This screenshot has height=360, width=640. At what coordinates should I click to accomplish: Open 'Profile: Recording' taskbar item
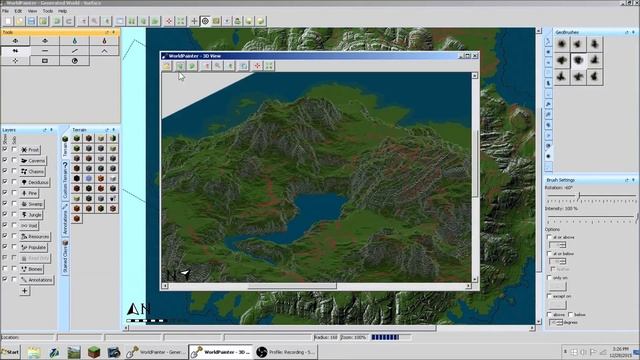[x=286, y=352]
